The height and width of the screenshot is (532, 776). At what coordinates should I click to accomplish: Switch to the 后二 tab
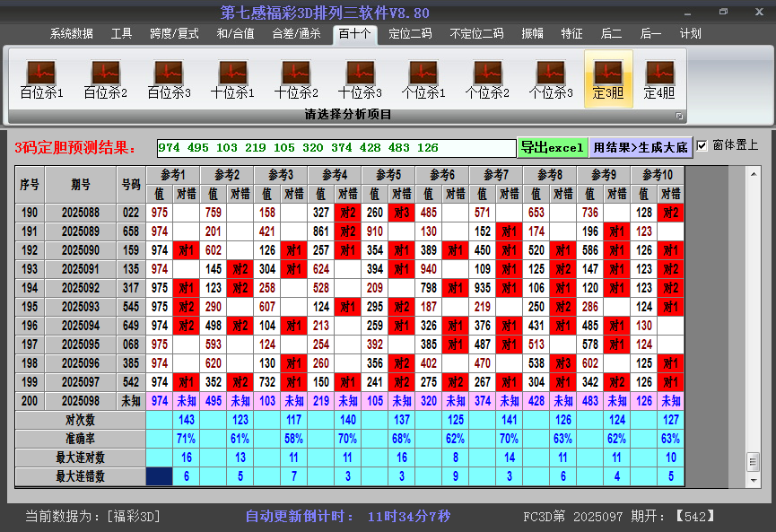(x=611, y=34)
